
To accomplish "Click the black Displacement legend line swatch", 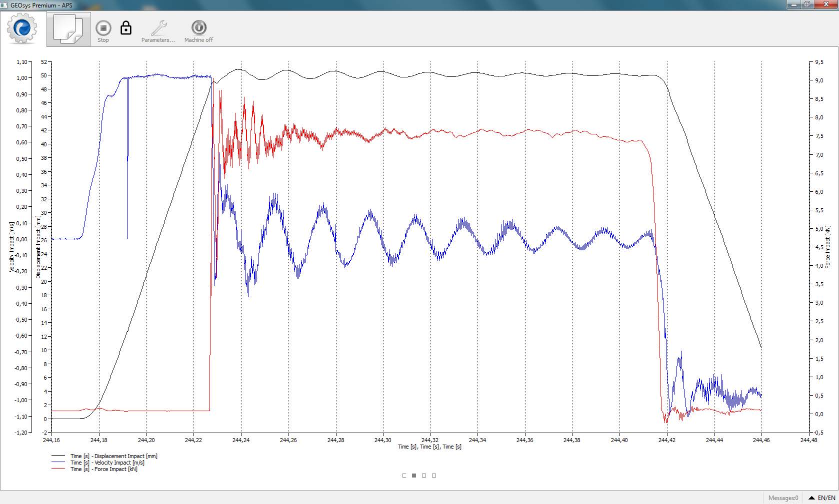I will [58, 456].
